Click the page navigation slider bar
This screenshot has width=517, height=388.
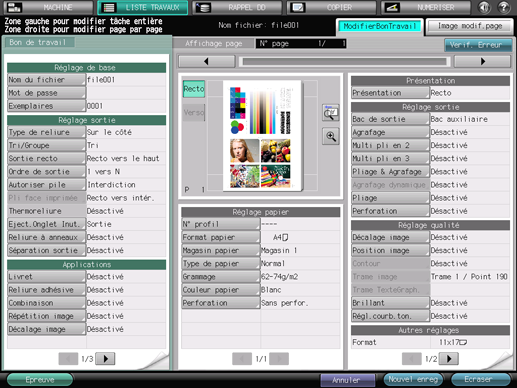tap(345, 62)
